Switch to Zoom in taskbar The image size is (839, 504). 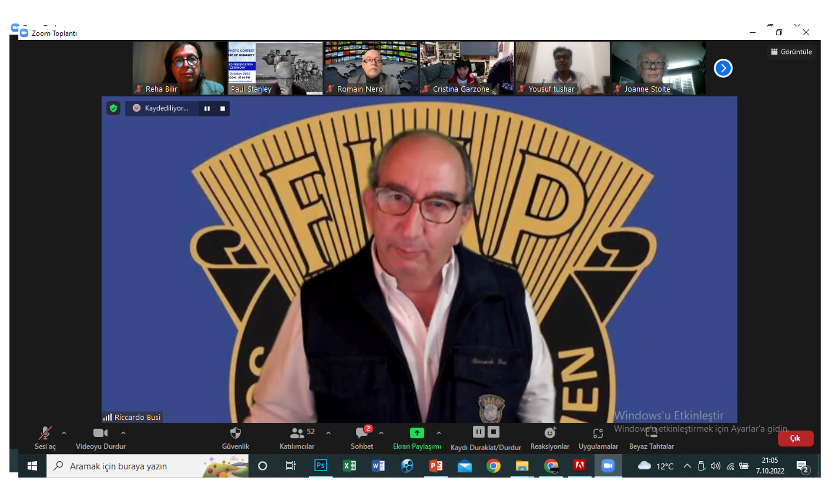pos(608,466)
